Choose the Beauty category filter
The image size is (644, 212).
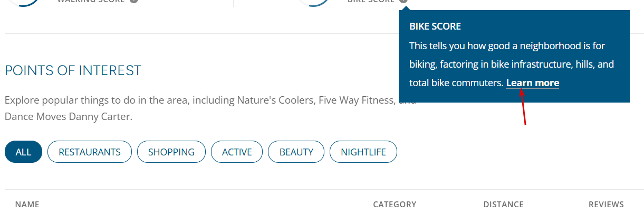point(296,152)
